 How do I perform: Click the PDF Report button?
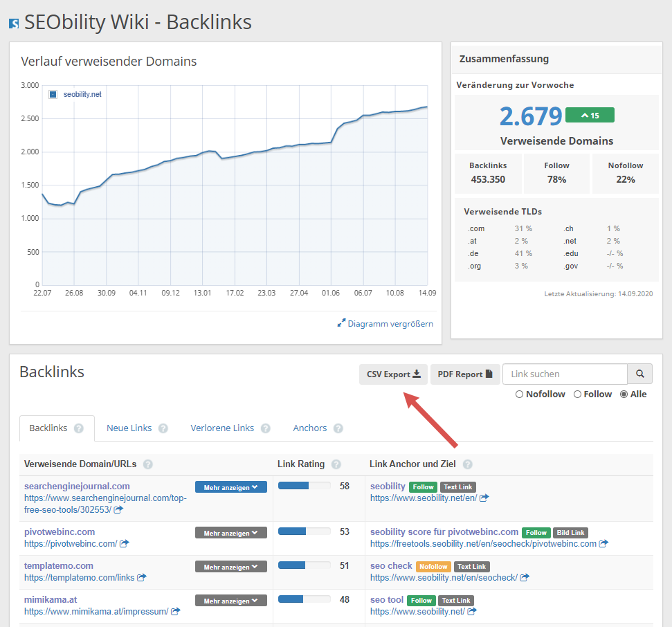point(465,374)
